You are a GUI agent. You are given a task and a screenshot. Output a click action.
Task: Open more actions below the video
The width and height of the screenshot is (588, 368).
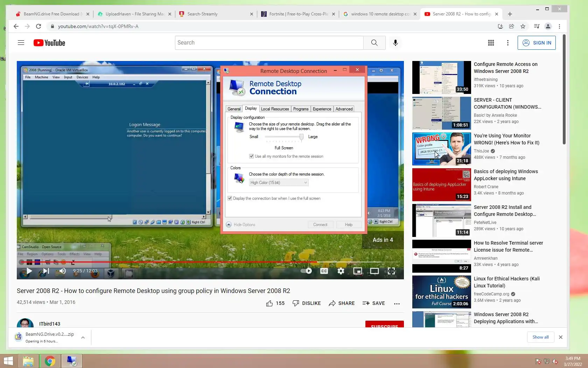point(397,304)
